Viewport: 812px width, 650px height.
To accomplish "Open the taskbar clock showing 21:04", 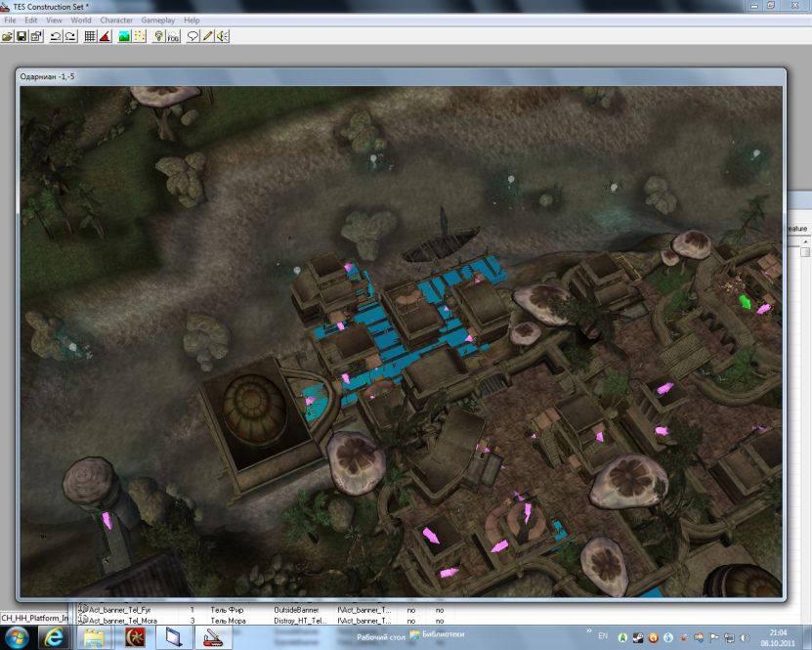I will tap(778, 637).
